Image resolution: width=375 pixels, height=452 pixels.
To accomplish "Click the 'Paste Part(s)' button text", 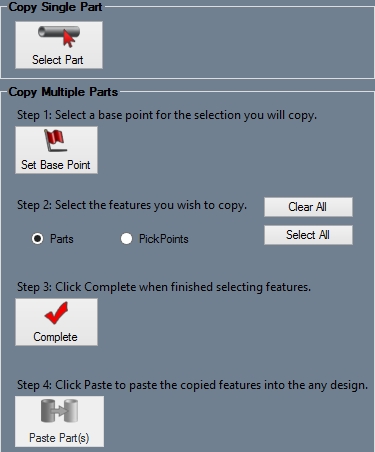I will tap(59, 438).
